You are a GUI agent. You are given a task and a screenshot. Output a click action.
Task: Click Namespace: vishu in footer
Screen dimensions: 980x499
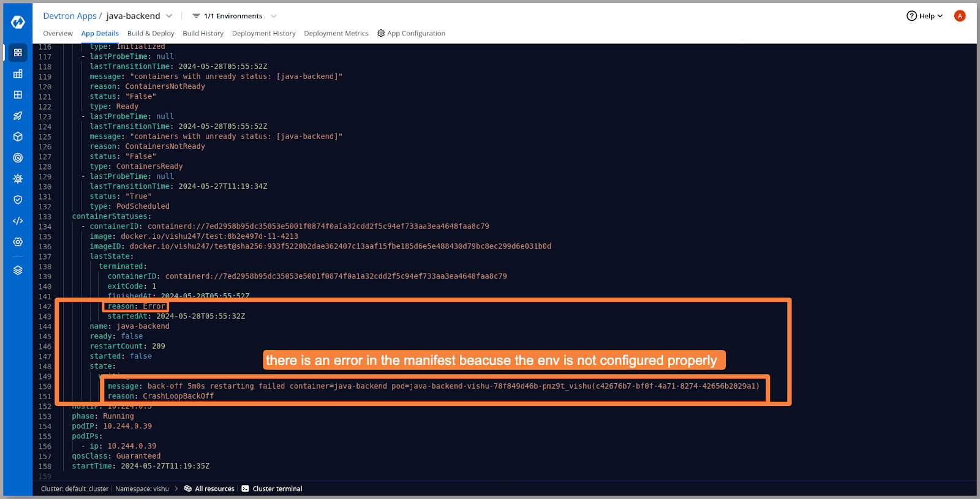[142, 489]
